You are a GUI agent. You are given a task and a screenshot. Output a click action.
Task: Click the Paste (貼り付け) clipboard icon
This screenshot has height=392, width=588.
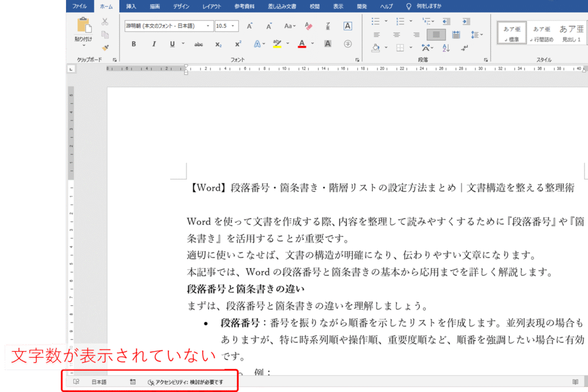coord(84,25)
